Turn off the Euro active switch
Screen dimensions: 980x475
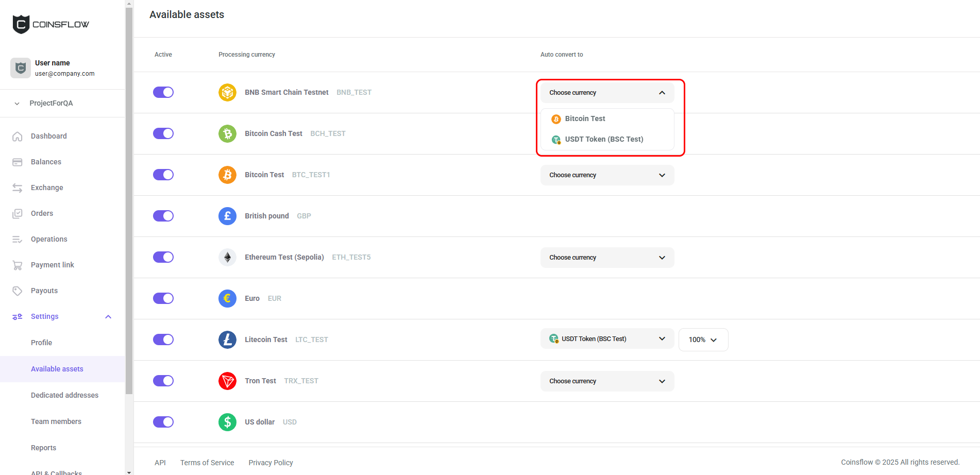click(163, 298)
